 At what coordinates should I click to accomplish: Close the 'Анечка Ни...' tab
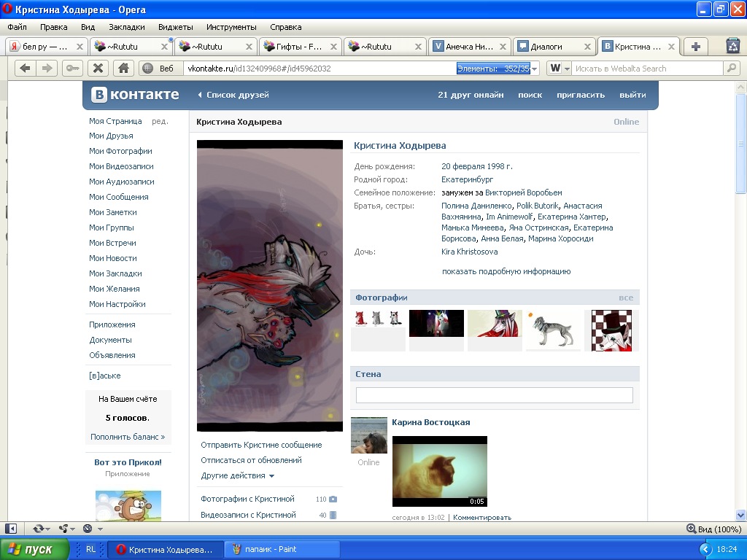[503, 47]
